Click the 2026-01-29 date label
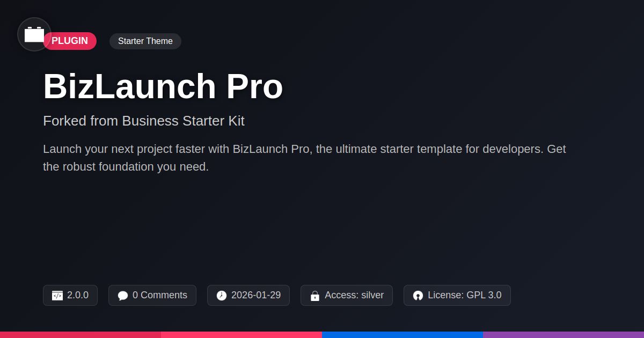644x338 pixels. 256,295
